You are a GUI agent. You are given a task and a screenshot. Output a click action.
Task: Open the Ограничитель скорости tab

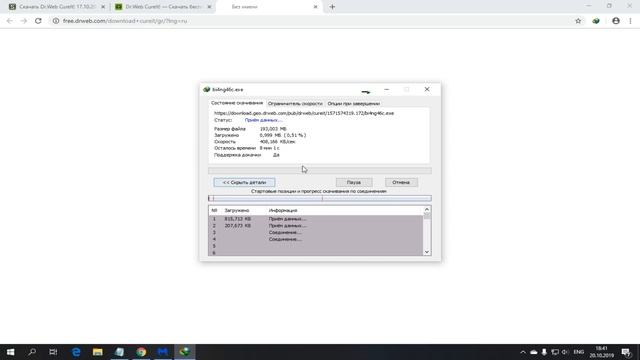295,104
